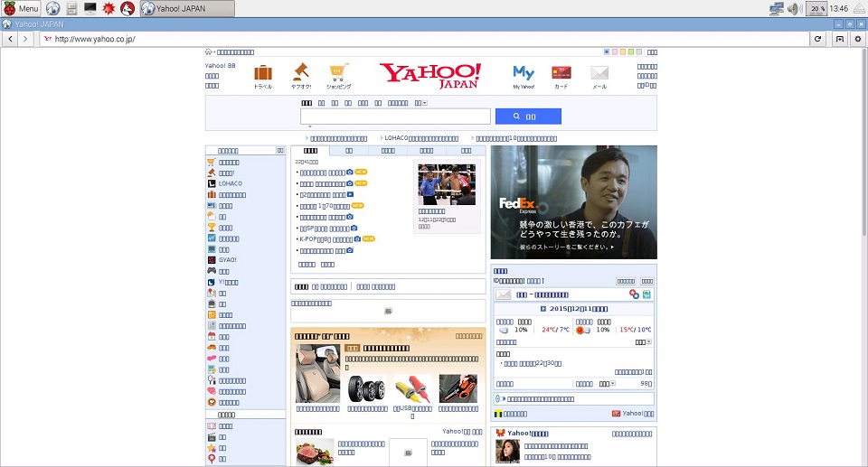Click the yellow star icon in sidebar

click(x=212, y=448)
